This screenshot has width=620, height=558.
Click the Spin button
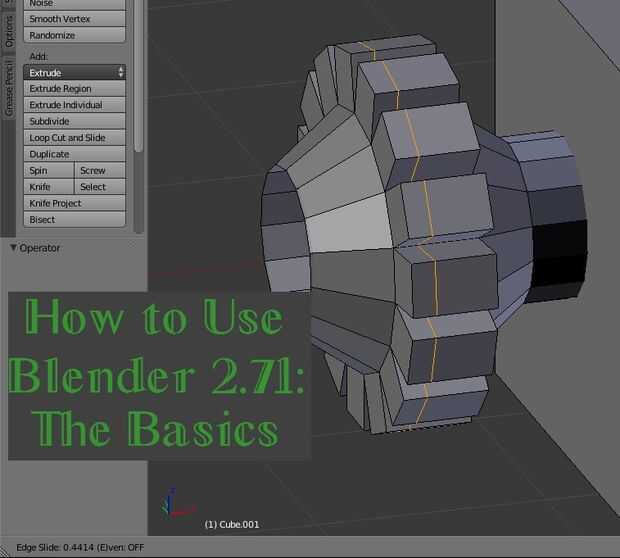click(x=49, y=170)
